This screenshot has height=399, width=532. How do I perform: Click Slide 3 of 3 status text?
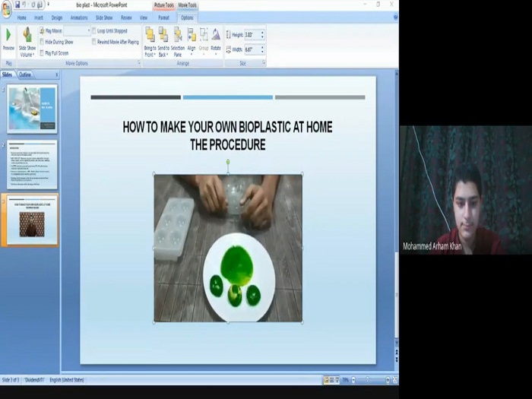pos(11,380)
